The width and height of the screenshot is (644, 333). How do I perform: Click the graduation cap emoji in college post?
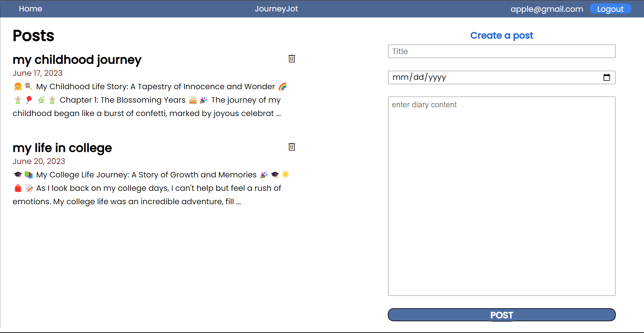tap(18, 175)
